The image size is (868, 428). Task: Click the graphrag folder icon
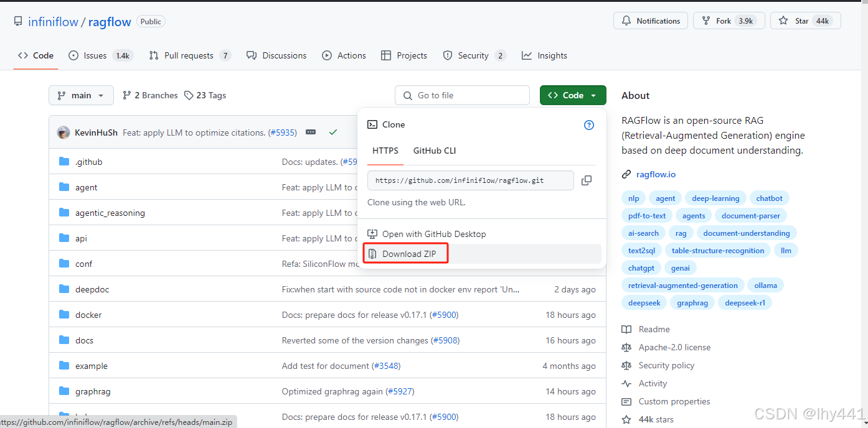coord(64,391)
